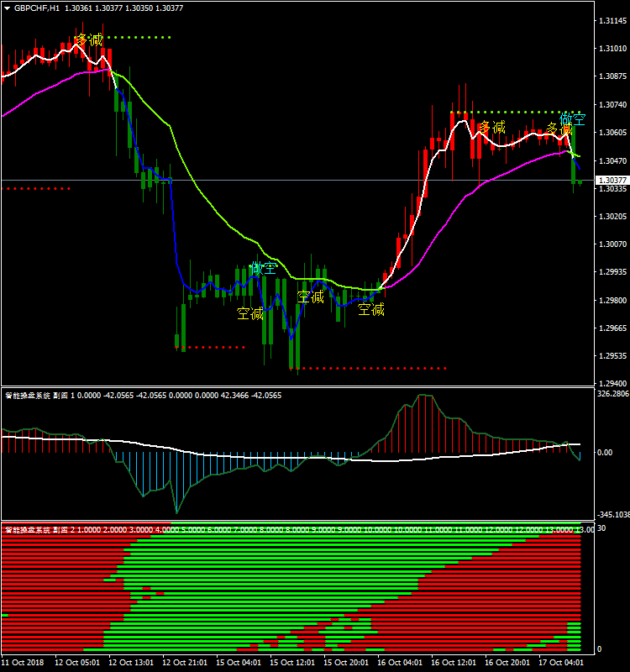The height and width of the screenshot is (672, 630).
Task: Click the leftmost 空减 label below the candles
Action: 250,313
